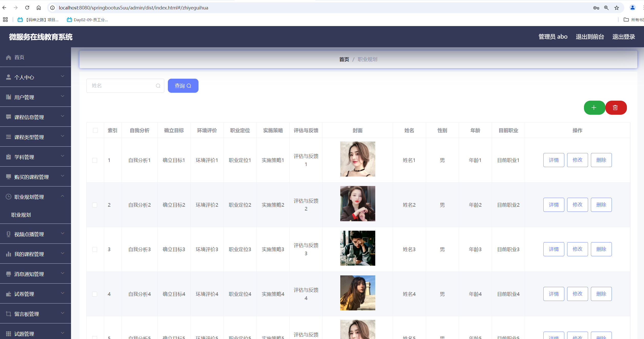Image resolution: width=644 pixels, height=339 pixels.
Task: Click the 课程类型管理 list icon
Action: click(8, 137)
